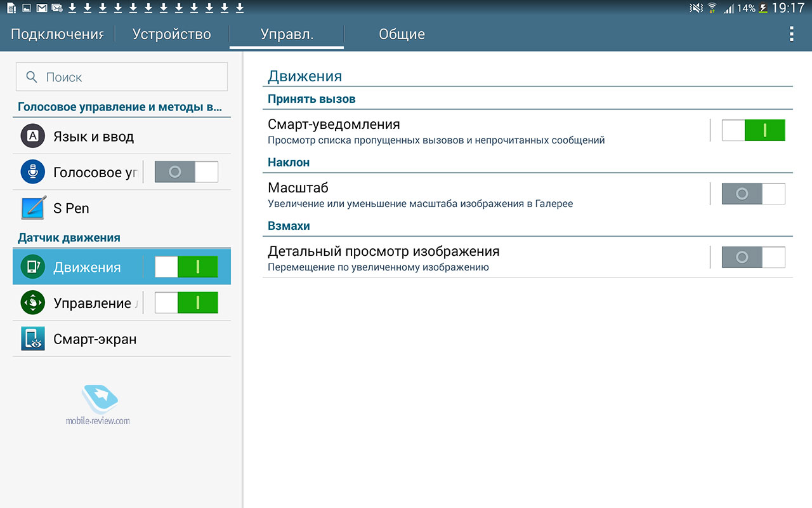
Task: Disable the Смарт-уведомления toggle
Action: pos(754,130)
